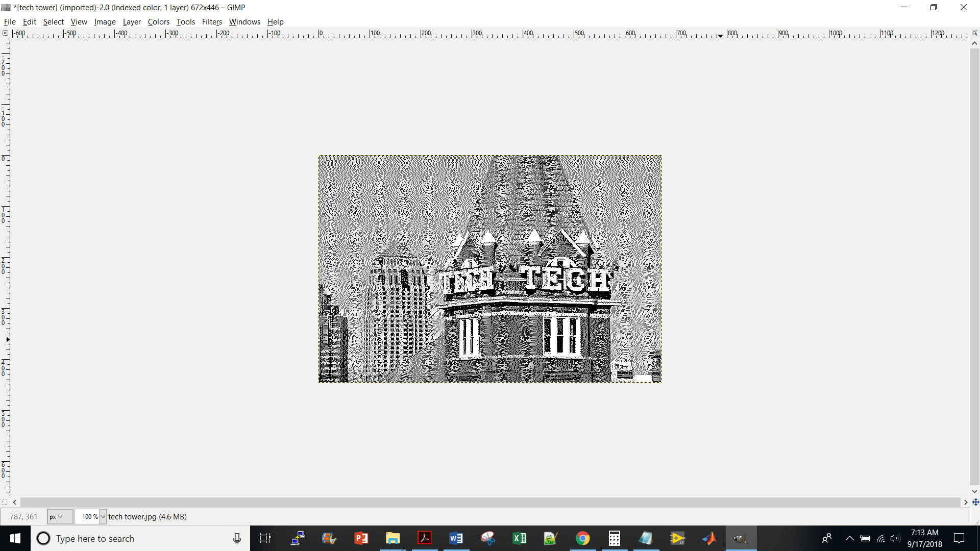Click the battery status icon

click(x=865, y=538)
